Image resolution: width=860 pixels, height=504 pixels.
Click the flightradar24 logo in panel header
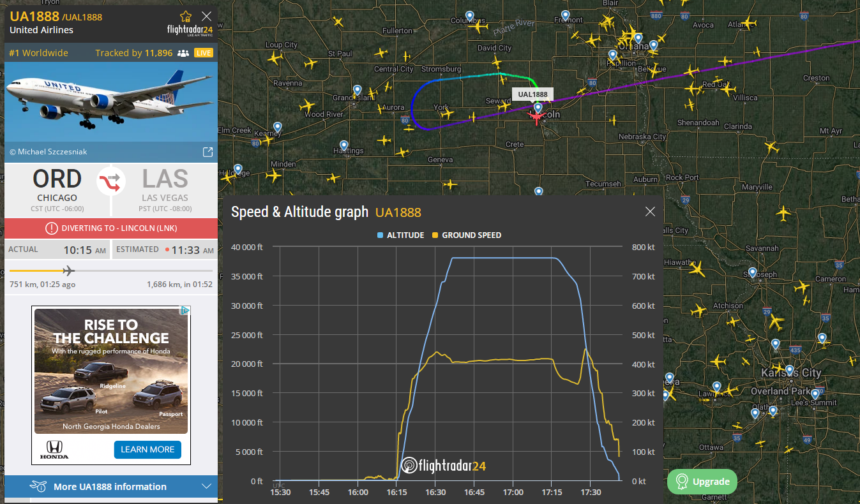coord(190,31)
